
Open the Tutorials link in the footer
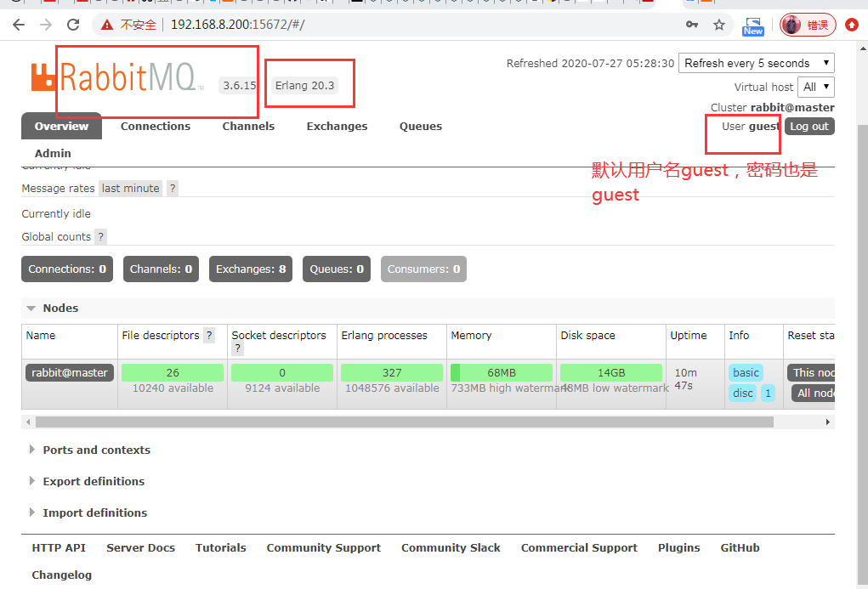tap(220, 547)
